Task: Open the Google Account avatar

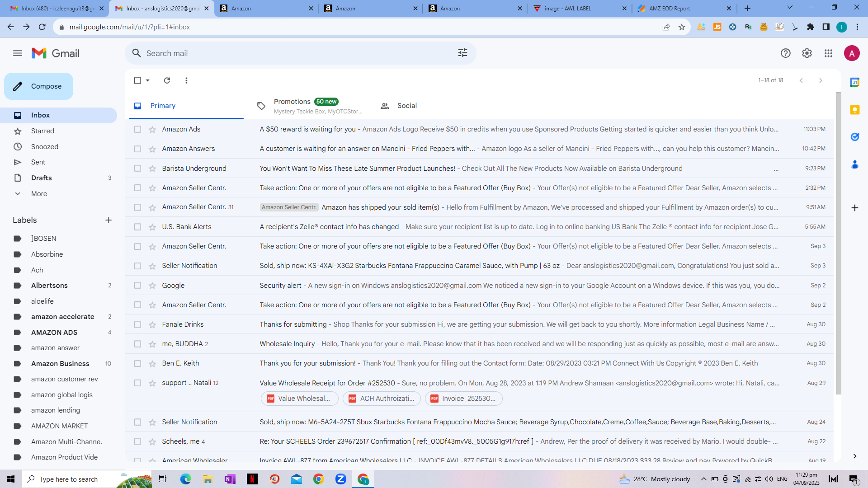Action: [852, 53]
